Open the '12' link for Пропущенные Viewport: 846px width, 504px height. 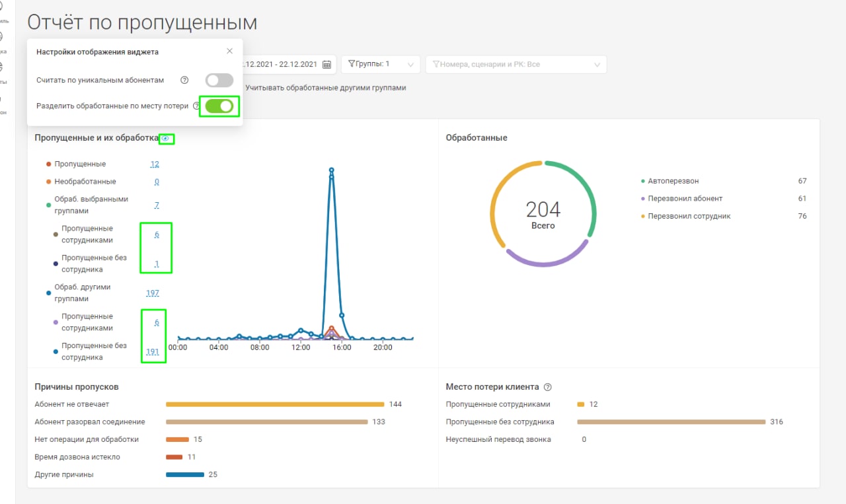pyautogui.click(x=155, y=164)
